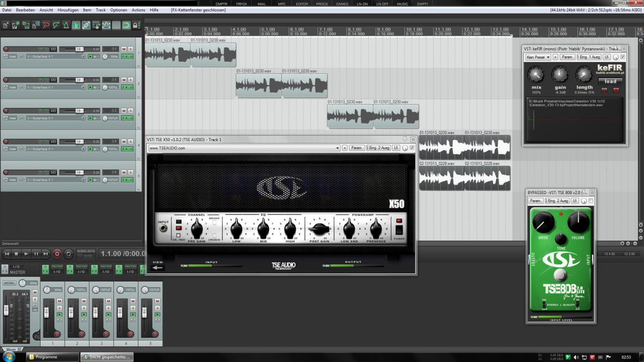Screen dimensions: 644x362
Task: Click track 2 phase invert icon
Action: [21, 87]
